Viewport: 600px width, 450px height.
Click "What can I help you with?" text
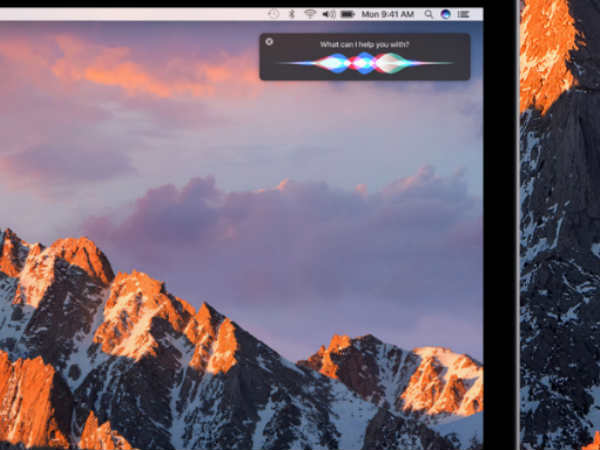click(x=364, y=45)
